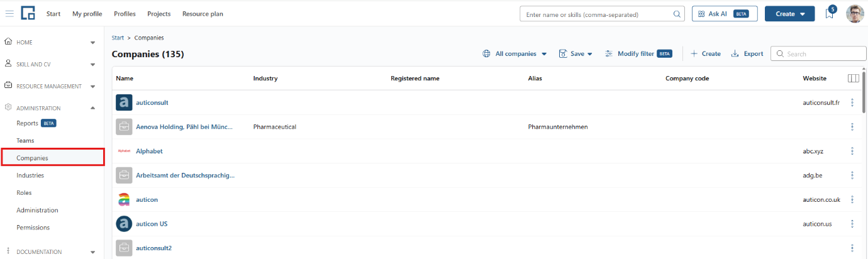
Task: Expand the DOCUMENTATION section
Action: [93, 252]
